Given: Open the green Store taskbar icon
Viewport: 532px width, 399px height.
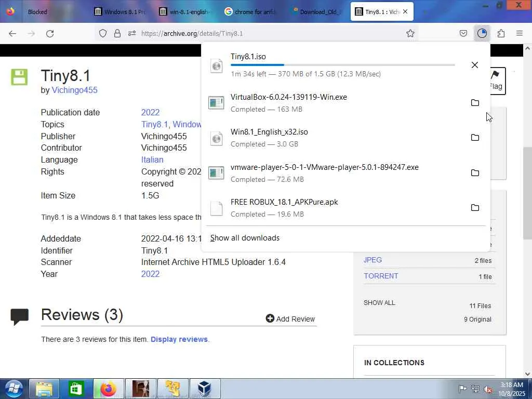Looking at the screenshot, I should coord(76,389).
